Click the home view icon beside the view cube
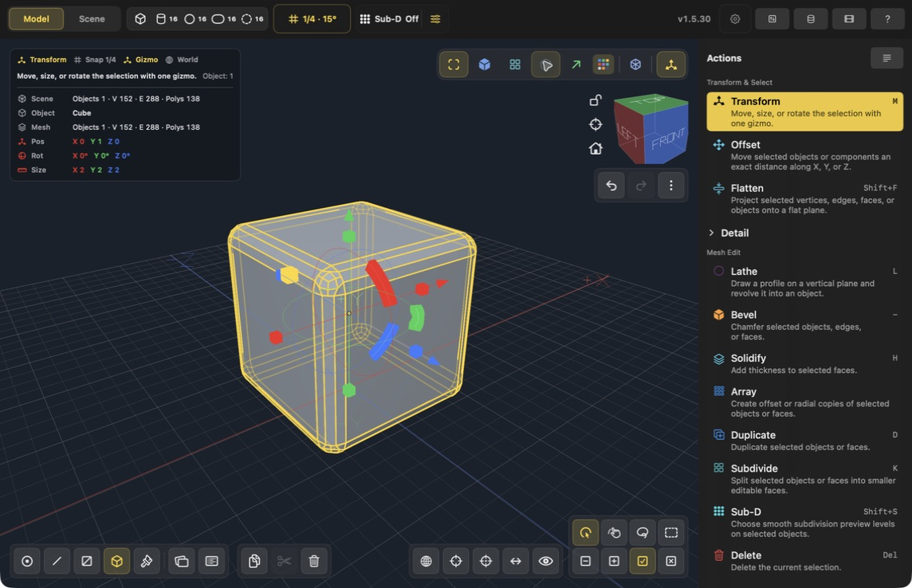912x588 pixels. tap(596, 149)
